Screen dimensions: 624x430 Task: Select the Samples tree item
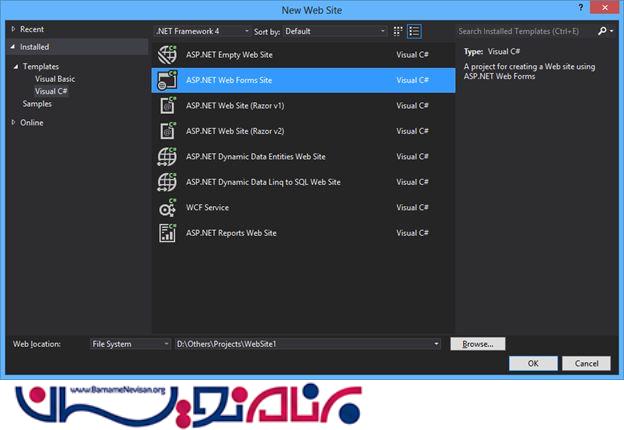(x=37, y=103)
